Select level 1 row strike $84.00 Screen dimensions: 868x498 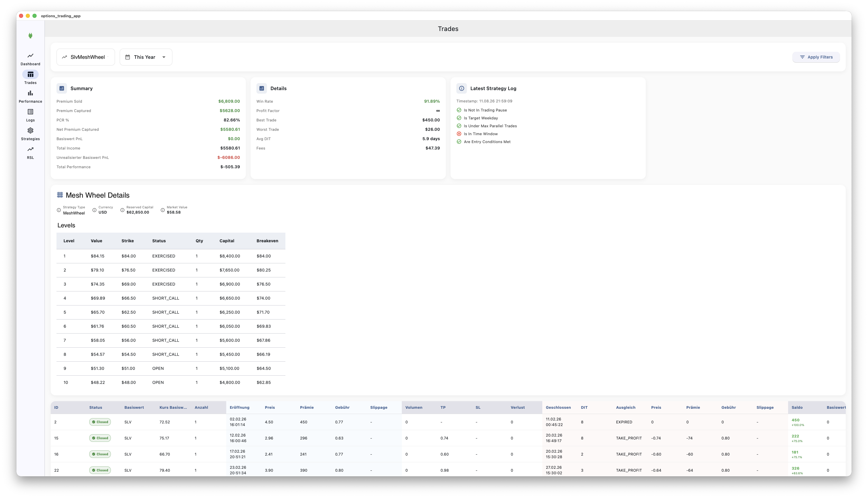[128, 256]
